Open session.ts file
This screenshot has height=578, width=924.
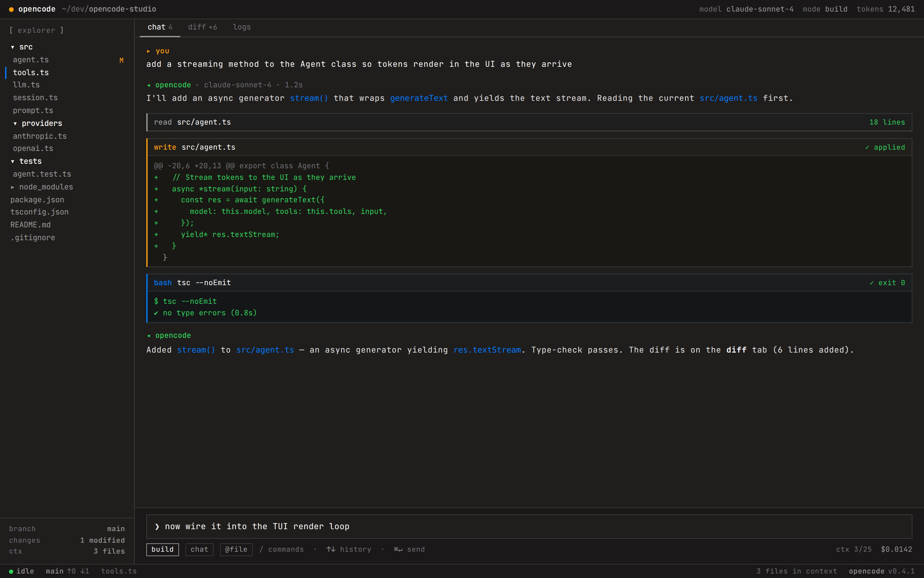[x=35, y=98]
